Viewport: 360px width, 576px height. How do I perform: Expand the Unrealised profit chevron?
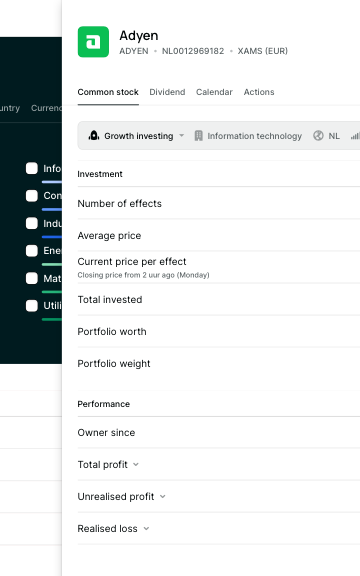162,496
